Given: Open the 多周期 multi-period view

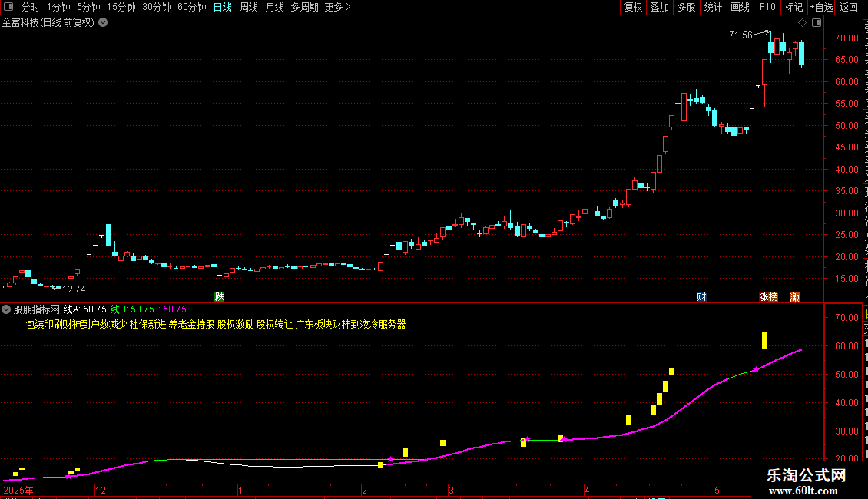Looking at the screenshot, I should (304, 7).
